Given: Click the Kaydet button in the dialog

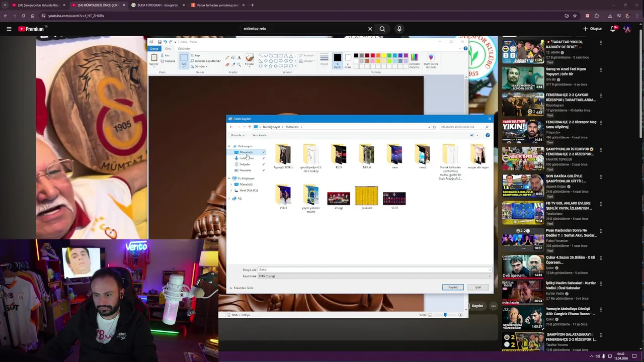Looking at the screenshot, I should pyautogui.click(x=453, y=287).
